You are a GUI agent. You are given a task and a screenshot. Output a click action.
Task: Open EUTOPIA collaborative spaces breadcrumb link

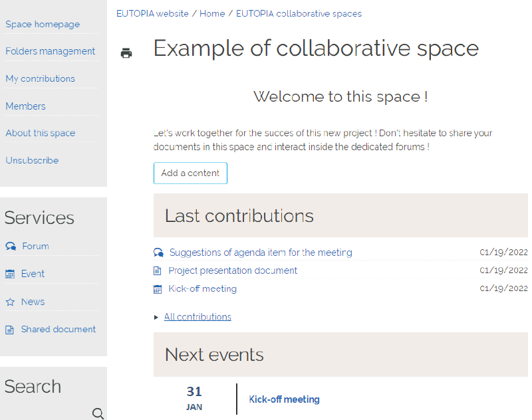click(x=299, y=13)
